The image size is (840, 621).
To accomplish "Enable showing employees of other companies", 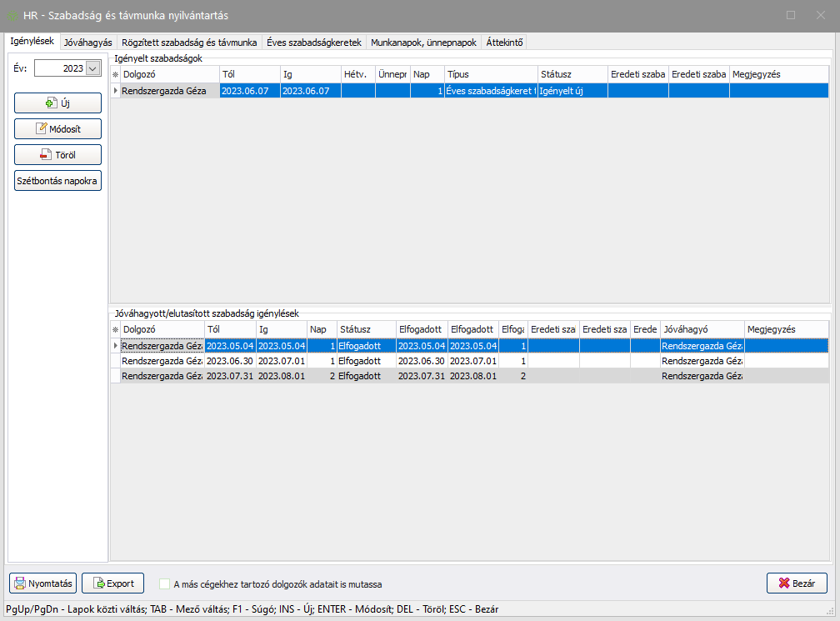I will (x=164, y=584).
